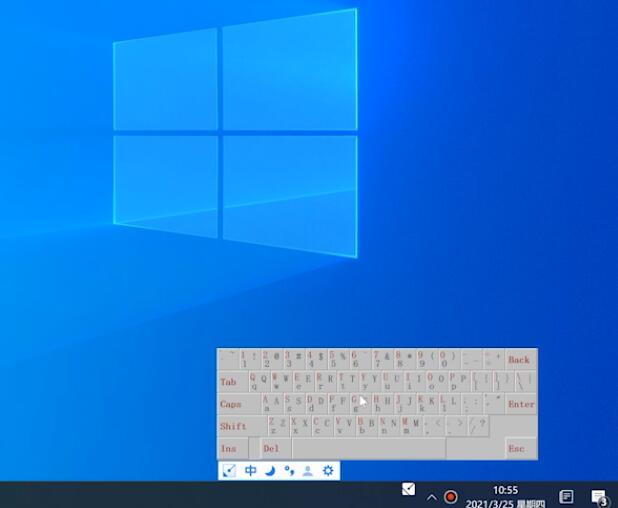The image size is (618, 508).
Task: Click the backslash/pipe key on soft keyboard
Action: 525,381
